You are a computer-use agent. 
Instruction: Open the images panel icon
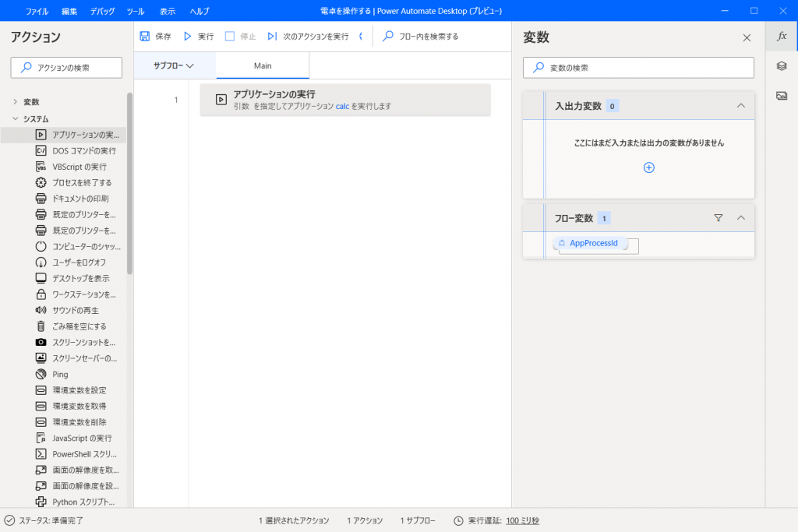click(x=782, y=96)
